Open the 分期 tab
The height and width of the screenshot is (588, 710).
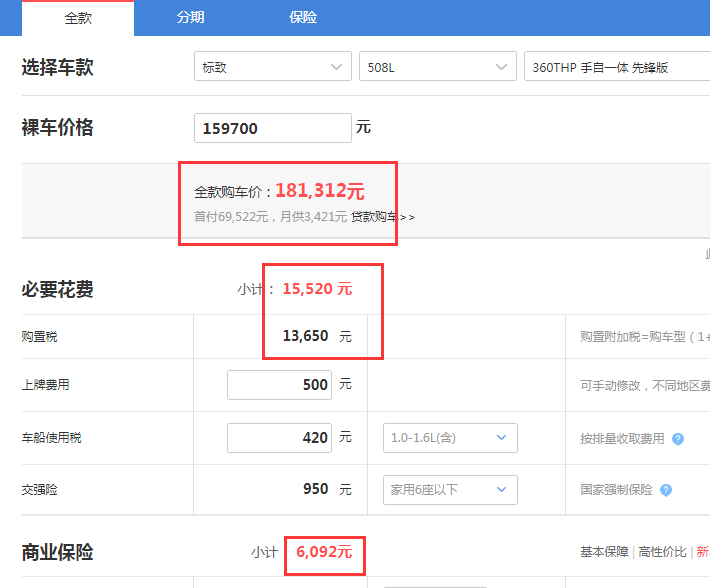(190, 18)
